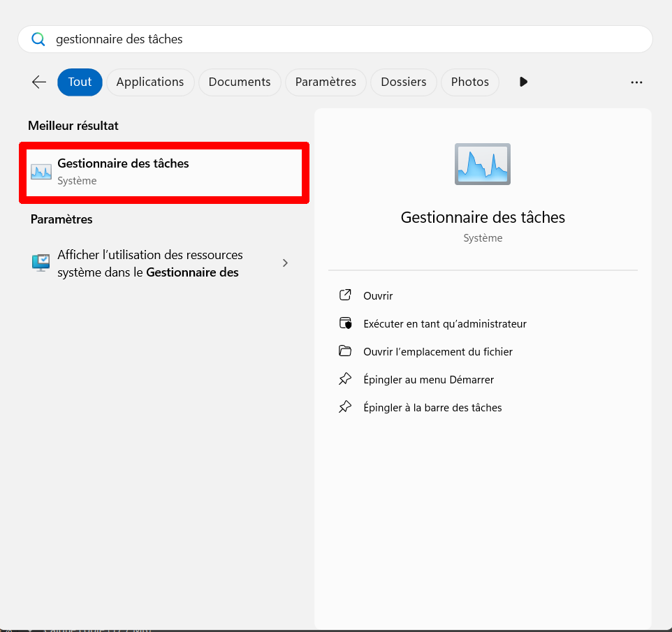Switch to the Applications filter tab
The width and height of the screenshot is (672, 632).
coord(149,82)
